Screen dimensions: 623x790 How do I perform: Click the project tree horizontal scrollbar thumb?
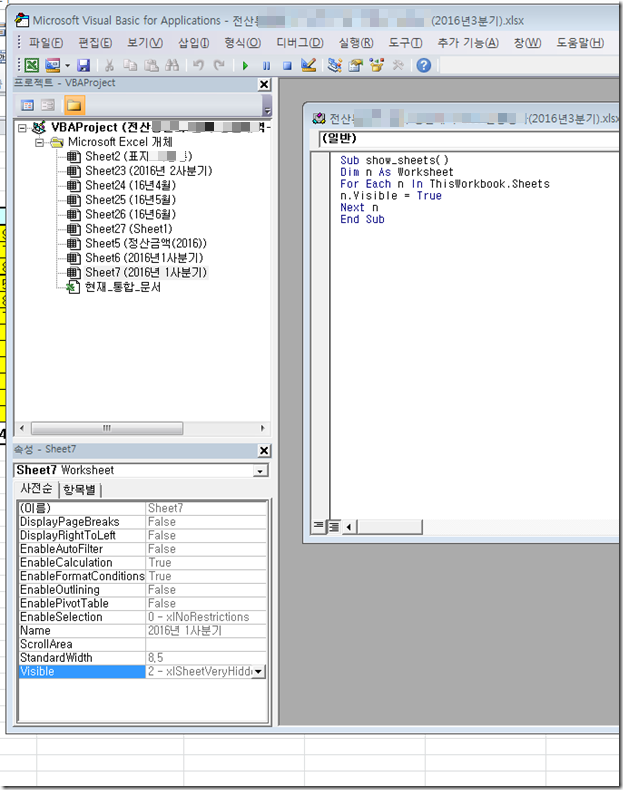(x=107, y=429)
